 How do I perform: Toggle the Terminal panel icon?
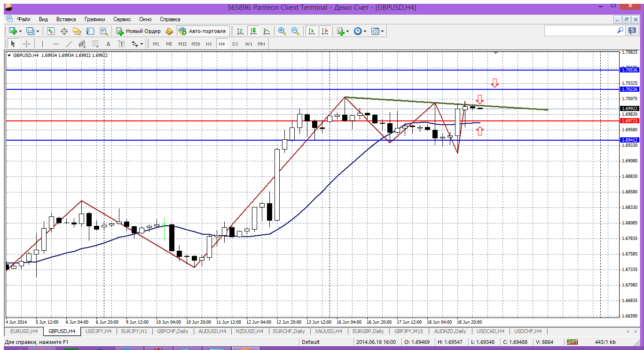pyautogui.click(x=90, y=31)
